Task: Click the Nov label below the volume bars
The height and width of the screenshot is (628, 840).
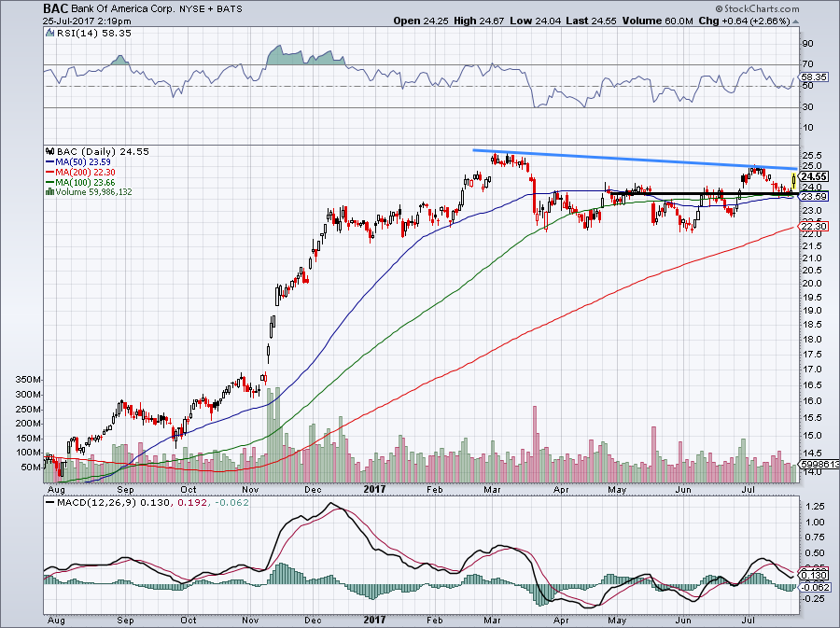Action: (251, 489)
